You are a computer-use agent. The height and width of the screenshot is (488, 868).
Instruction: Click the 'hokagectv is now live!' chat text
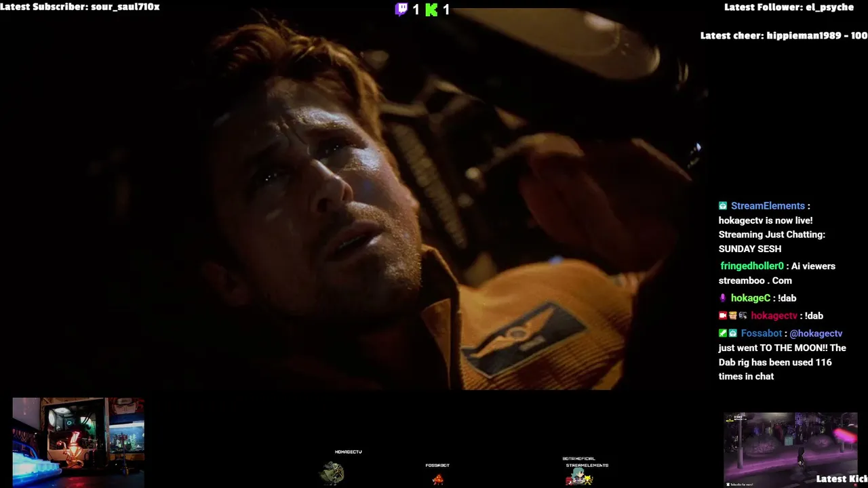point(766,220)
